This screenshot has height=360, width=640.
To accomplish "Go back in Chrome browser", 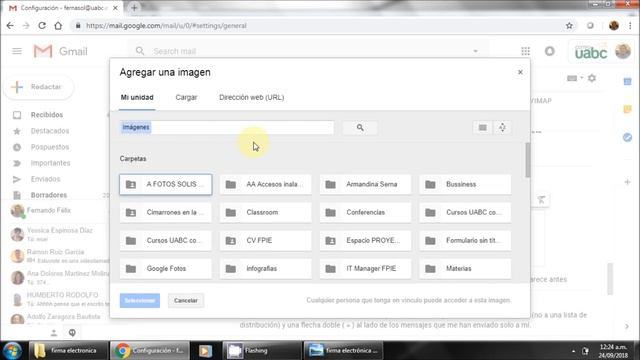I will (x=10, y=25).
